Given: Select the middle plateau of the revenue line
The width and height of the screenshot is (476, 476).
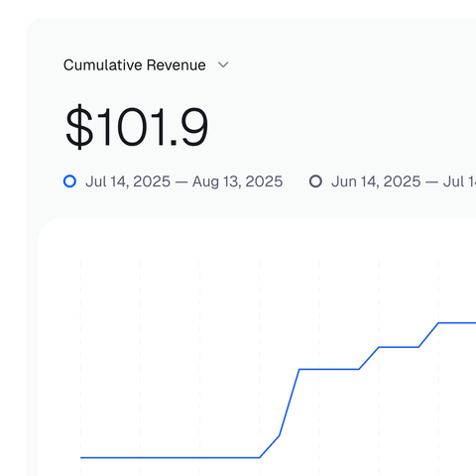Looking at the screenshot, I should tap(399, 347).
